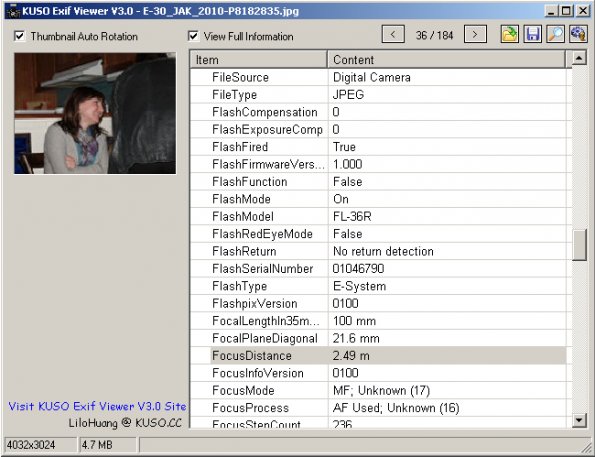
Task: Click the scrollbar down arrow
Action: coord(579,420)
